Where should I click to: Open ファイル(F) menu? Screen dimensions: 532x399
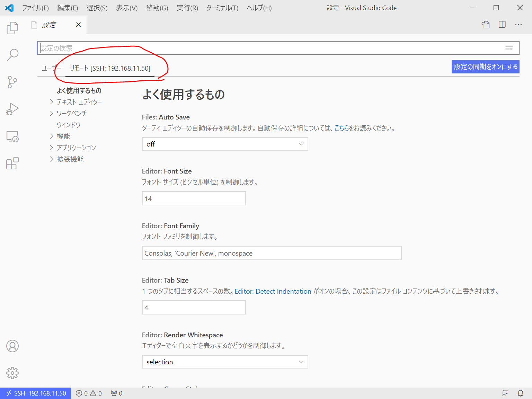pos(35,8)
